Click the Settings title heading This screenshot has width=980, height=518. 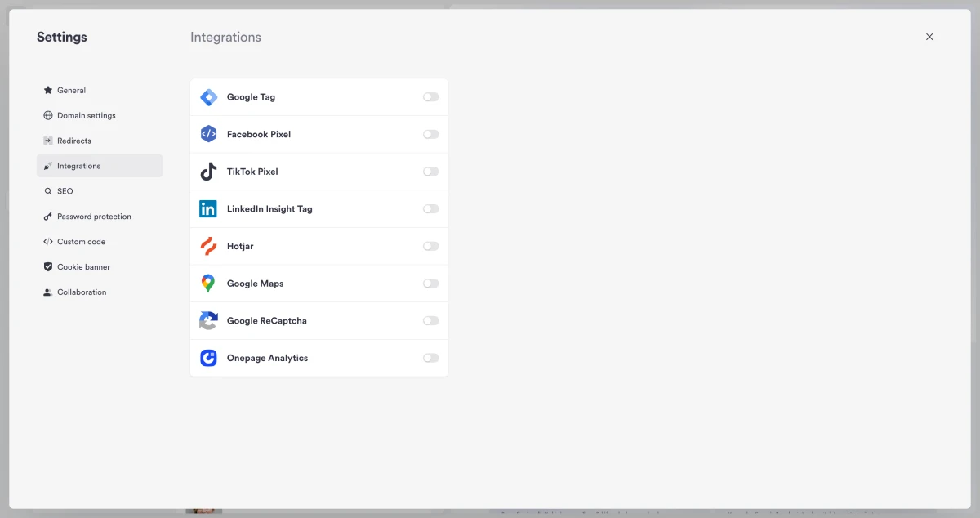point(62,37)
